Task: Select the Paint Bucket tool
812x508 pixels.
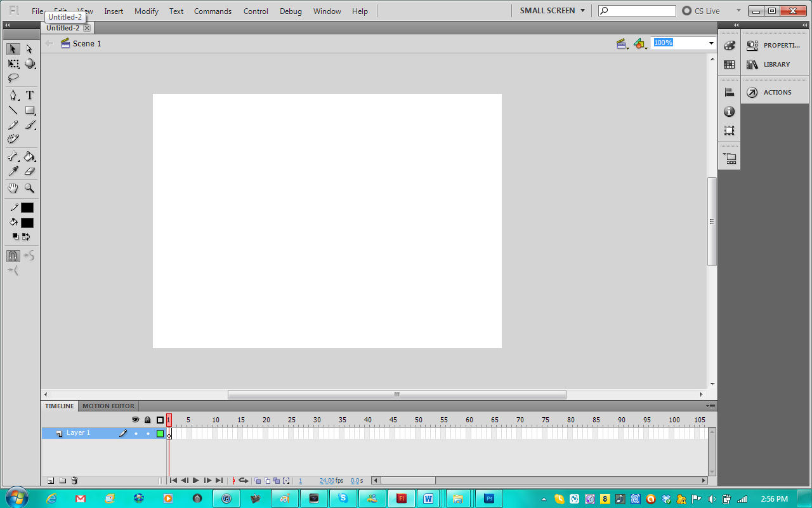Action: [x=29, y=156]
